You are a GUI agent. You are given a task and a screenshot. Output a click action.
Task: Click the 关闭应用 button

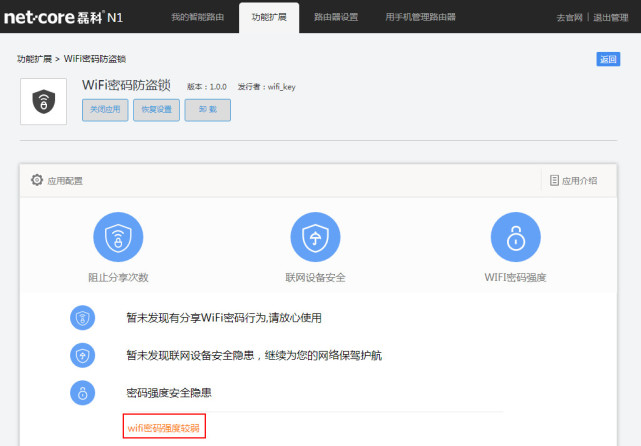(x=105, y=110)
